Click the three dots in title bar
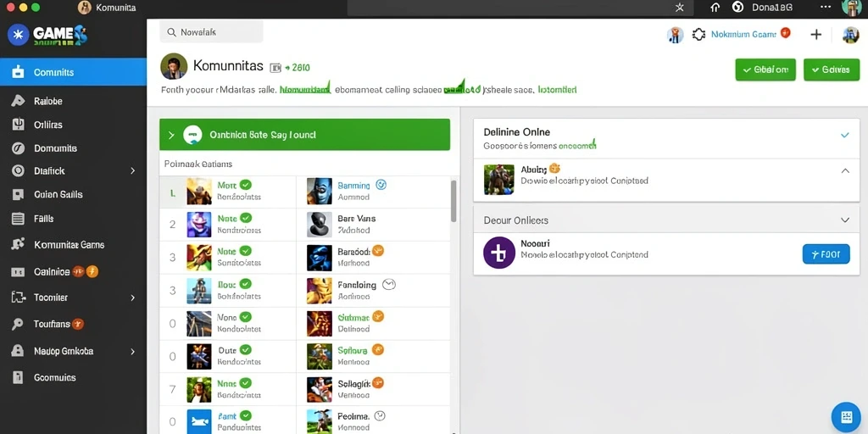The image size is (868, 434). tap(826, 7)
